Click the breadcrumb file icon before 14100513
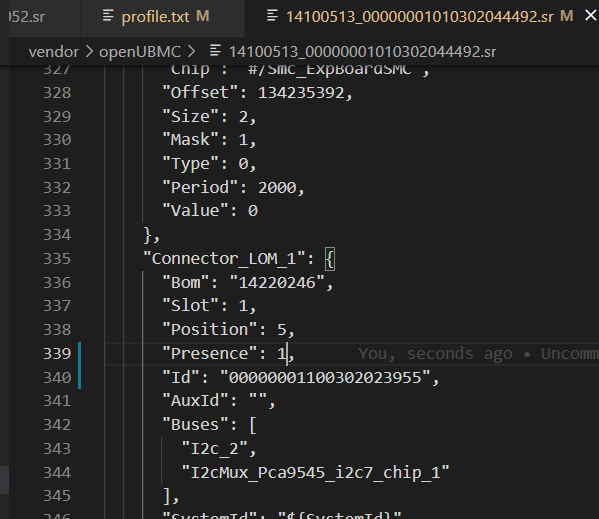 click(x=215, y=50)
